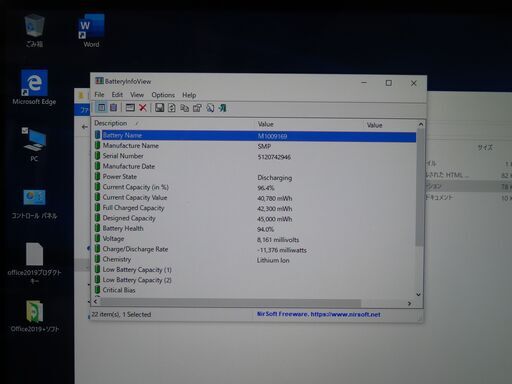Click the horizontal scrollbar thumb
Image resolution: width=512 pixels, height=384 pixels.
coord(231,303)
